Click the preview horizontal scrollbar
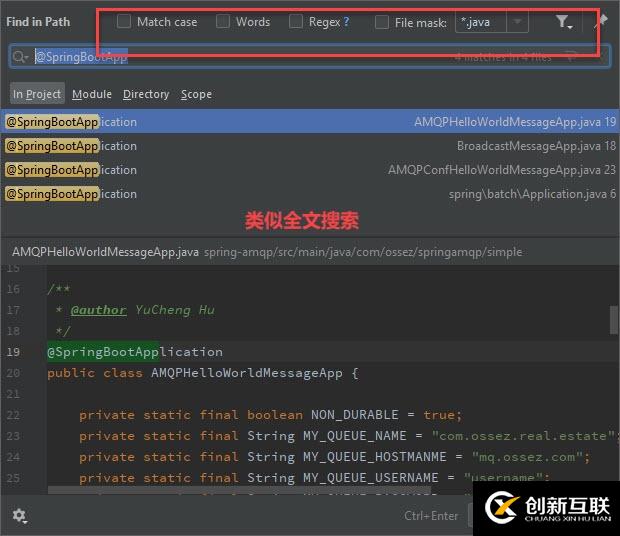 point(240,490)
